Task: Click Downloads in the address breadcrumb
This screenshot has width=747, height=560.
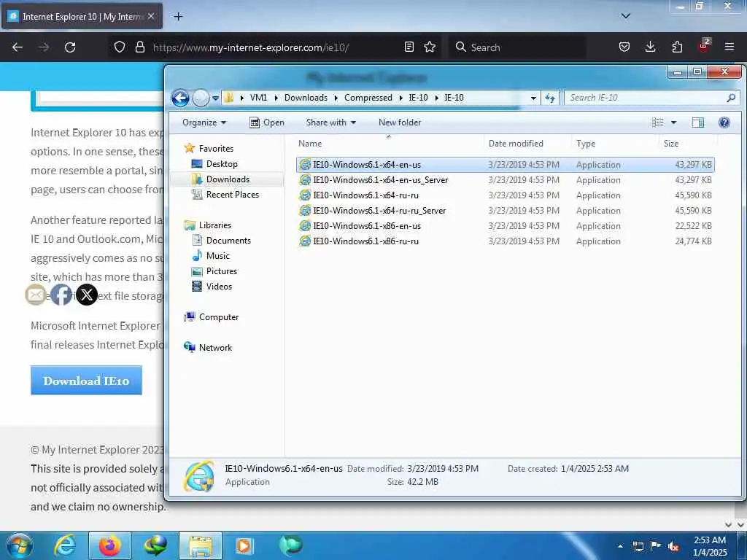Action: tap(306, 98)
